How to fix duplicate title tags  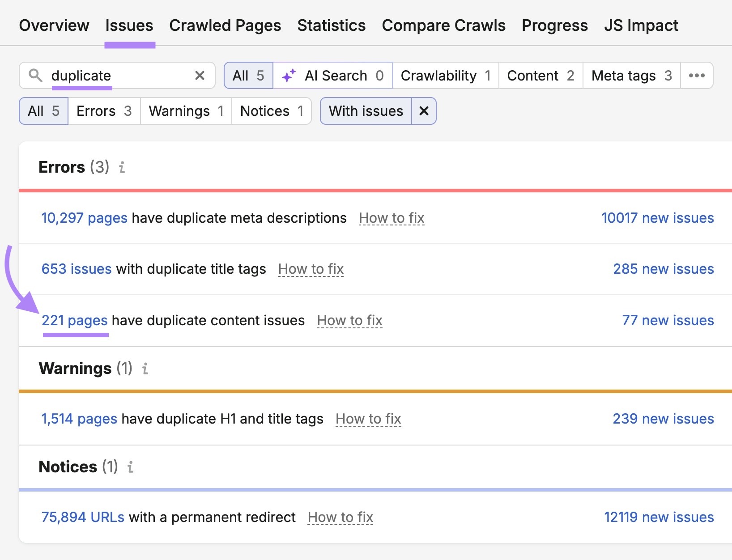311,269
